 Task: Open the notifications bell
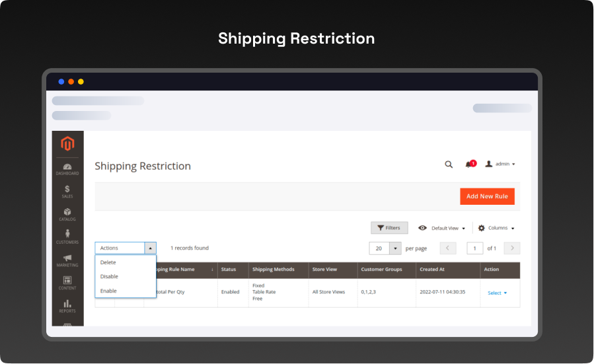pos(470,164)
